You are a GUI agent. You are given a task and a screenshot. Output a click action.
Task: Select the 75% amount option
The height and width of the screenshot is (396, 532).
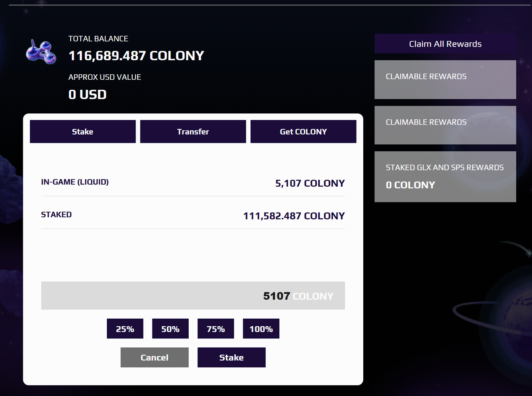216,329
